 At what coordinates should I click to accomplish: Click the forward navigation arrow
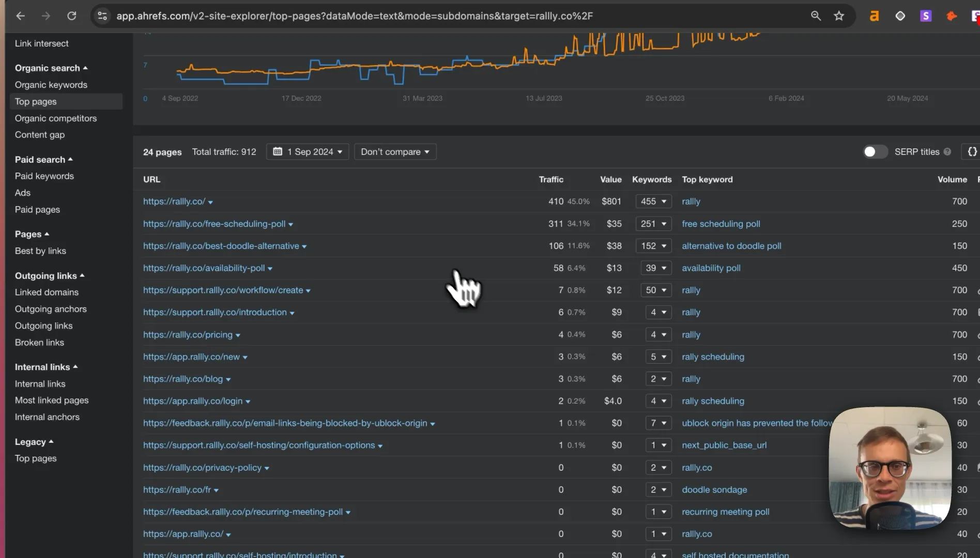[46, 16]
